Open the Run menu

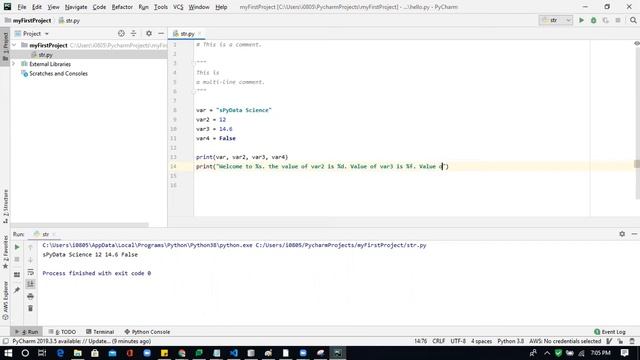point(143,7)
